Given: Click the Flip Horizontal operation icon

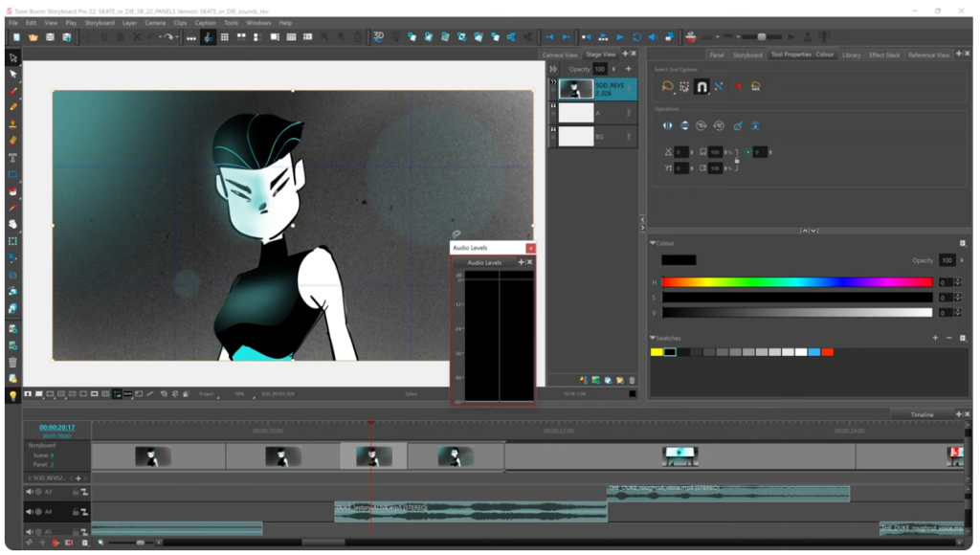Looking at the screenshot, I should click(668, 125).
